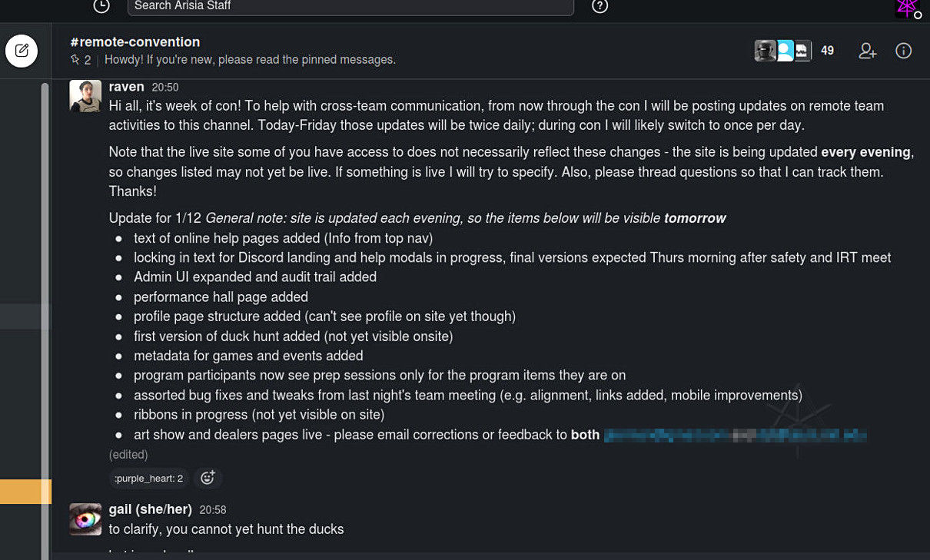Toggle the purple_heart reaction

coord(149,478)
